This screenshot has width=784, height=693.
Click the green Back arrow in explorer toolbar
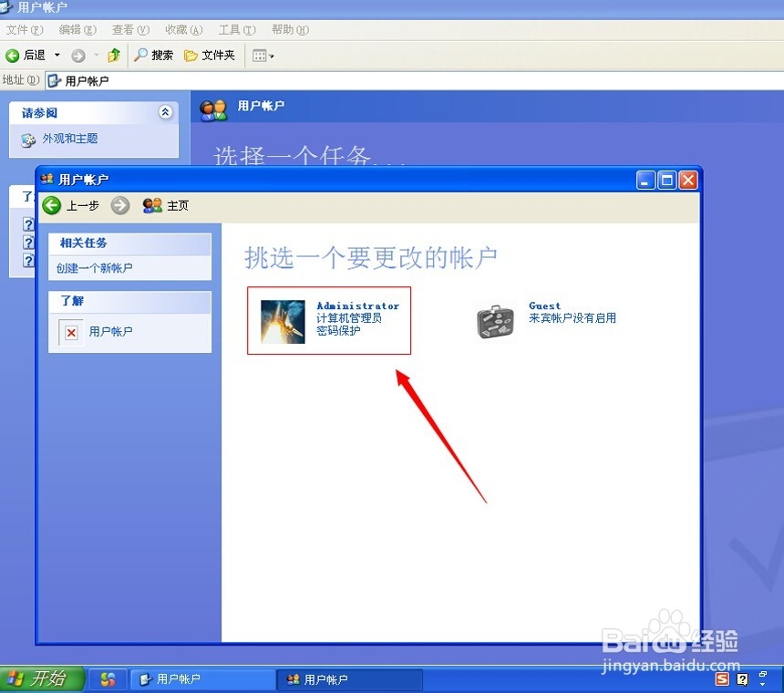13,56
